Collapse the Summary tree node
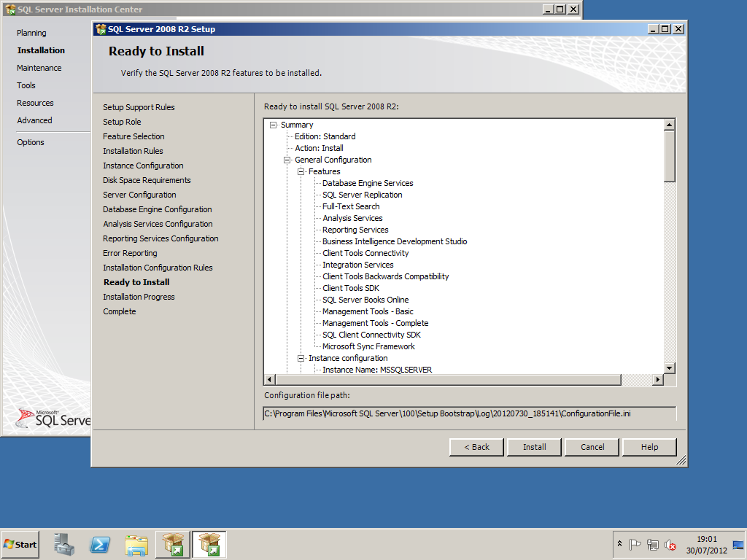This screenshot has height=560, width=747. pos(273,125)
